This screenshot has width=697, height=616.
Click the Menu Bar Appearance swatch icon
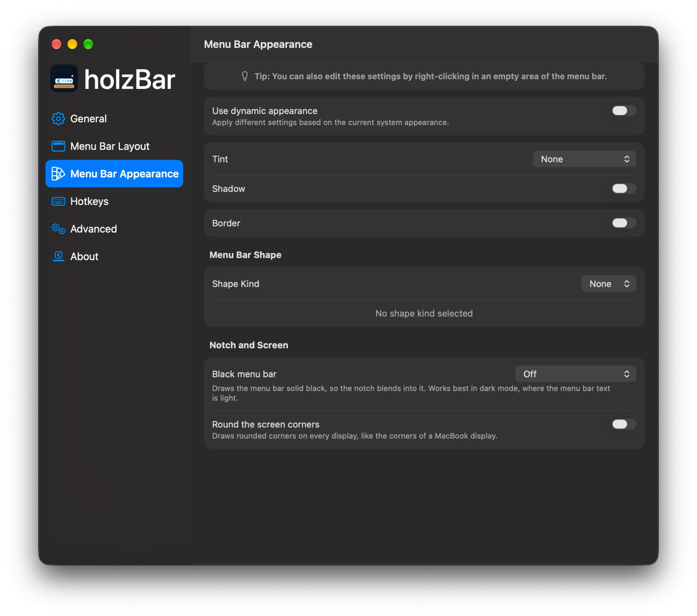pos(58,174)
